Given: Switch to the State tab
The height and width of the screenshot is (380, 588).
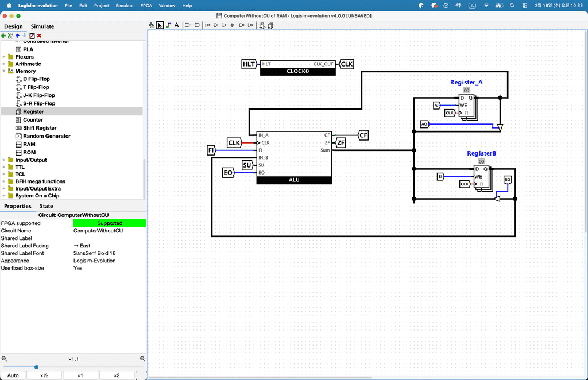Looking at the screenshot, I should [x=46, y=206].
